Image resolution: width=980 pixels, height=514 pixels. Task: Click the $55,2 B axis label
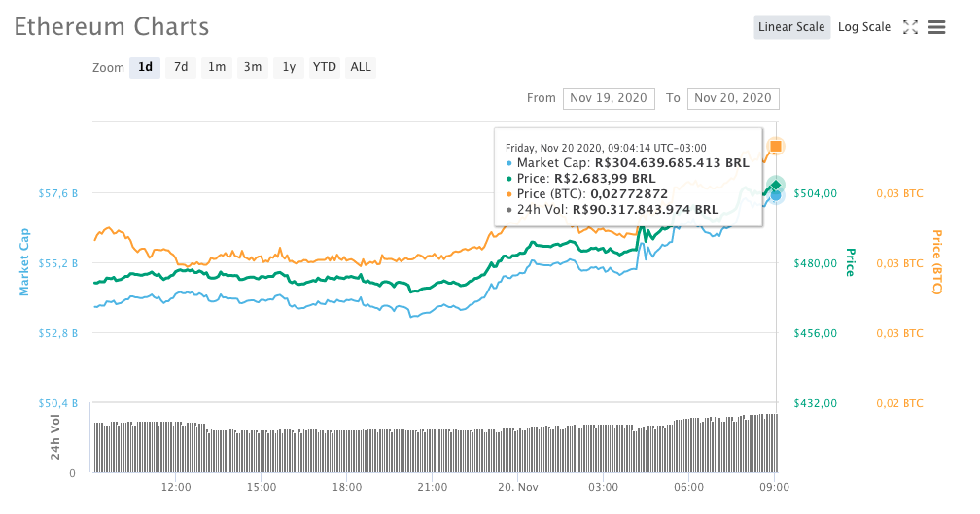[58, 263]
